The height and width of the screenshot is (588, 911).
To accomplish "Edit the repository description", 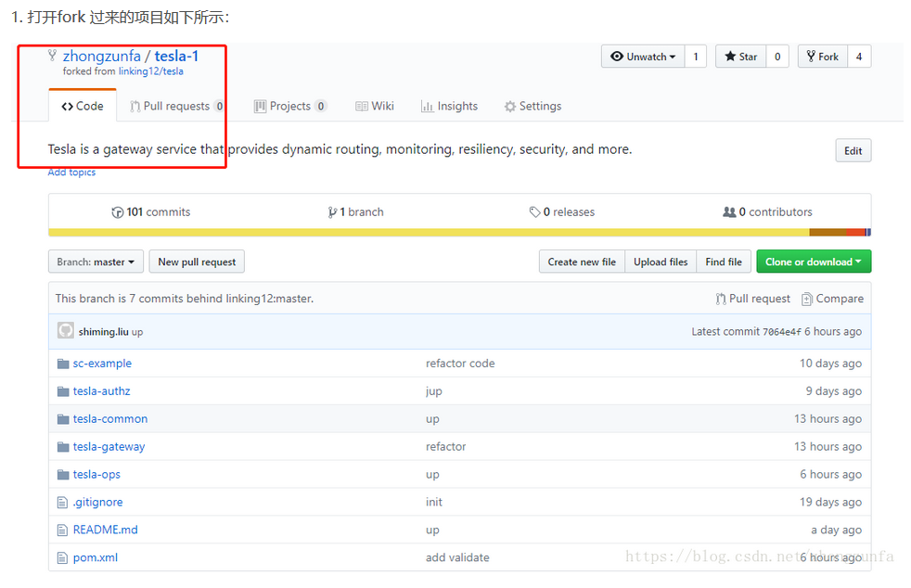I will [x=853, y=151].
